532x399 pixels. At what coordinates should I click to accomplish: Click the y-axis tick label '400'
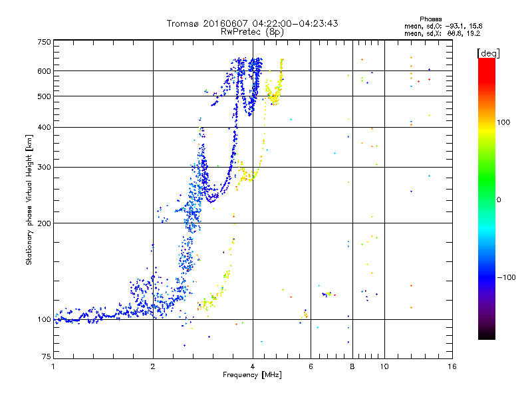click(x=45, y=127)
